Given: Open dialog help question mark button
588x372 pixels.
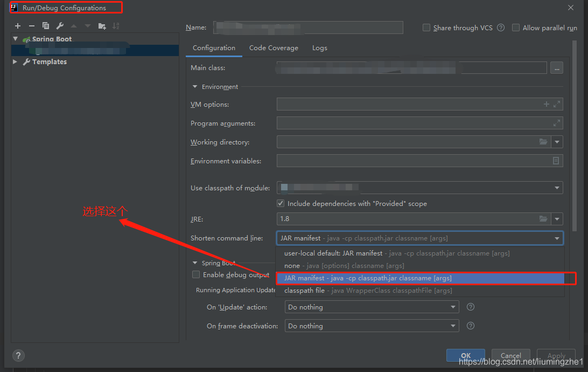Looking at the screenshot, I should click(x=18, y=355).
